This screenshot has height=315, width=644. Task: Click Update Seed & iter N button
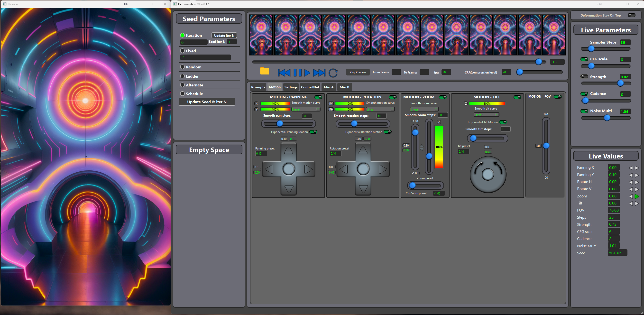pyautogui.click(x=207, y=102)
